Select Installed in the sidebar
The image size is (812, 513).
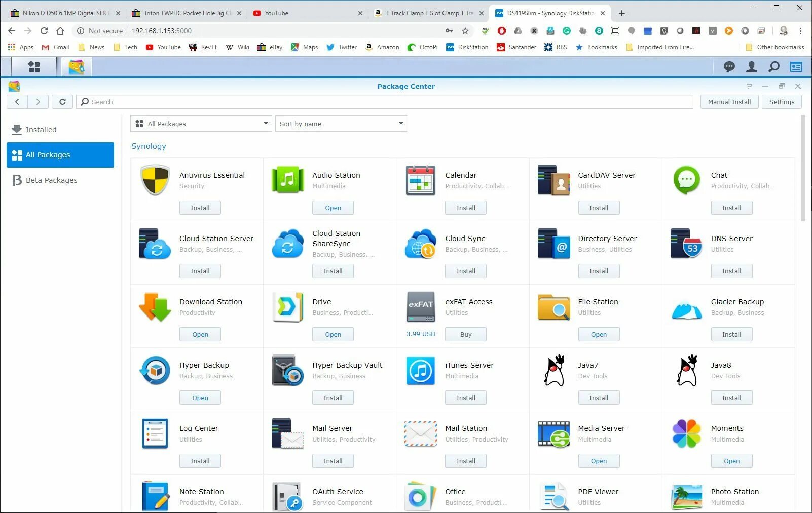[60, 130]
